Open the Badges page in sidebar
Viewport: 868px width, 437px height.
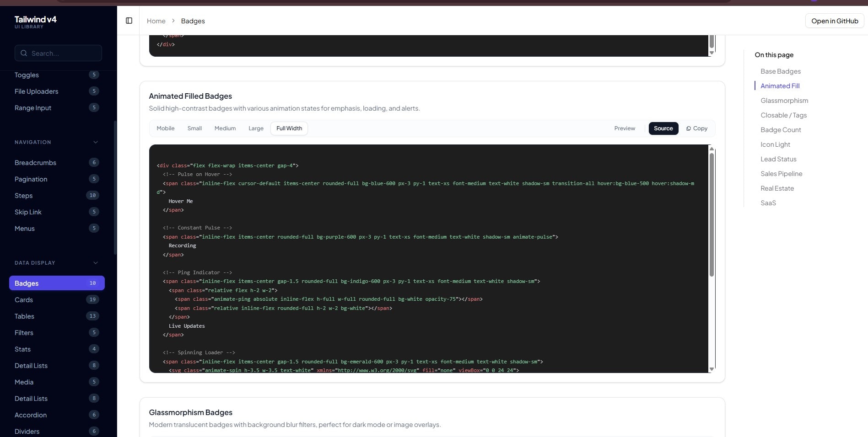[x=26, y=283]
